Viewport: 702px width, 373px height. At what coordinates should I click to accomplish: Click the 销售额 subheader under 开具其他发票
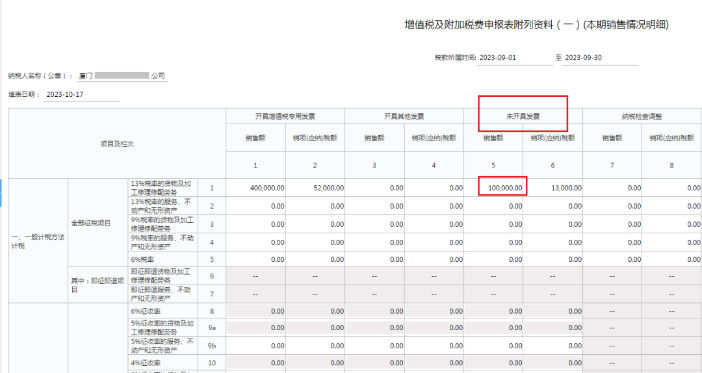coord(374,138)
